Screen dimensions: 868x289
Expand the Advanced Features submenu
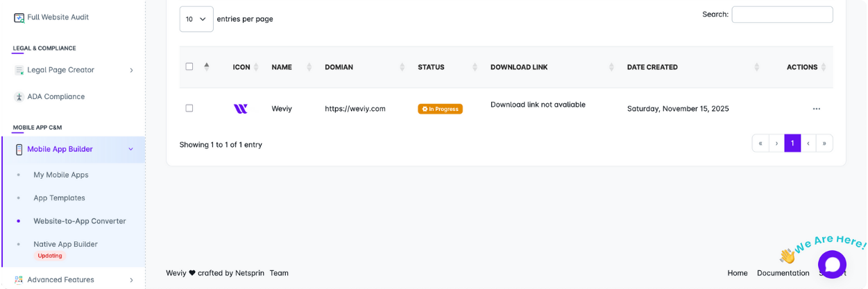131,280
